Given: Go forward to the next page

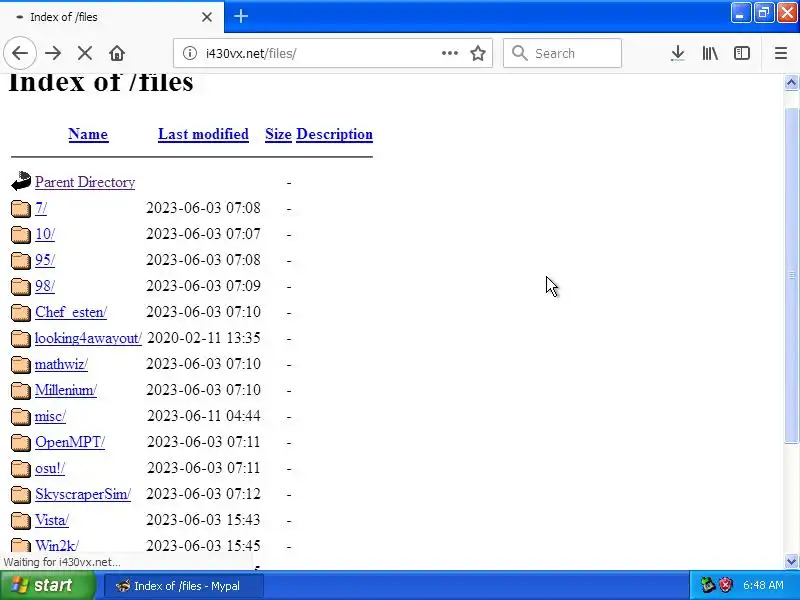Looking at the screenshot, I should 53,53.
